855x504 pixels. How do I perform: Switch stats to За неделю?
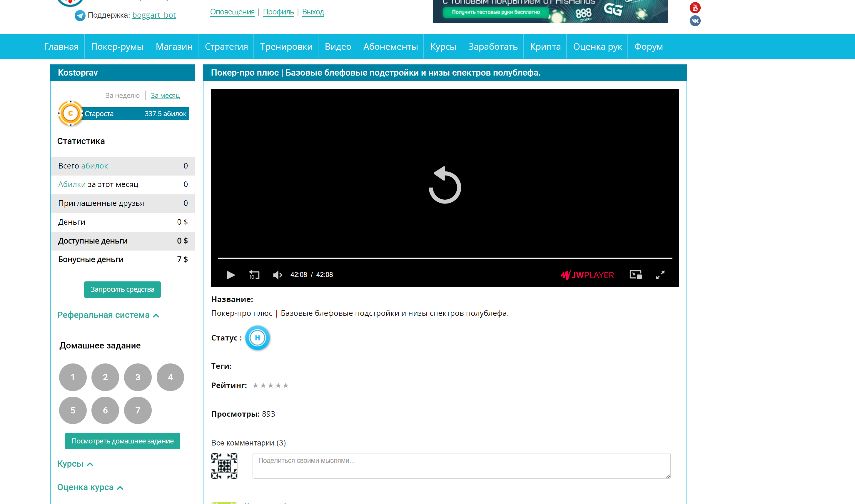tap(123, 96)
